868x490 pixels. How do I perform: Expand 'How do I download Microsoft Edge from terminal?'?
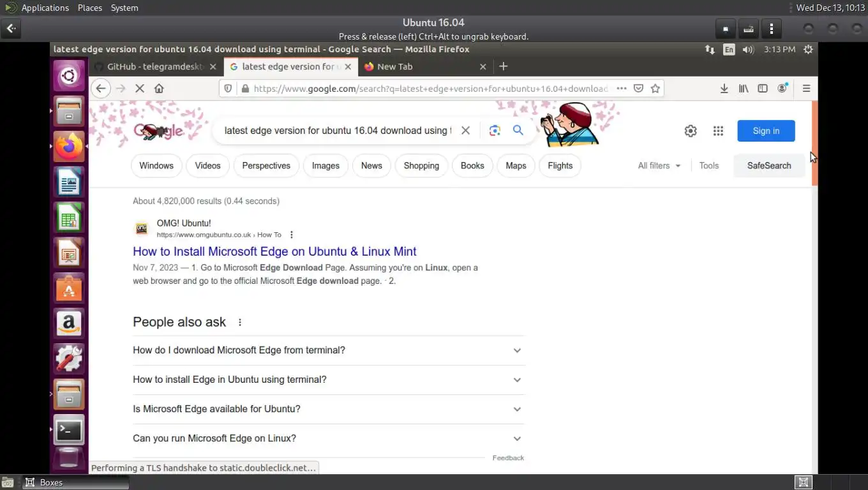[x=328, y=350]
